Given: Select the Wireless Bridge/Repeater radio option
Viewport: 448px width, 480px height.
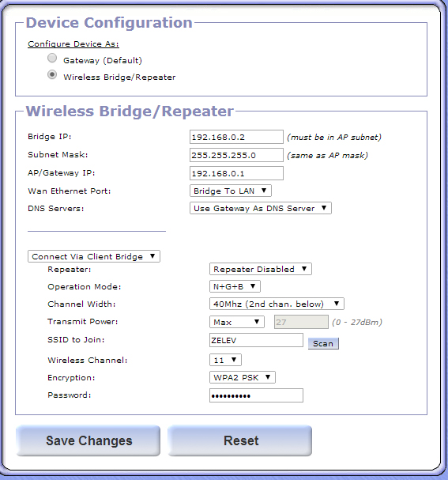Looking at the screenshot, I should (x=52, y=74).
